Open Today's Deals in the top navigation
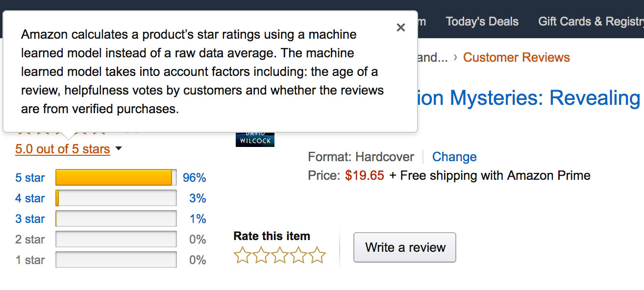 pos(482,22)
